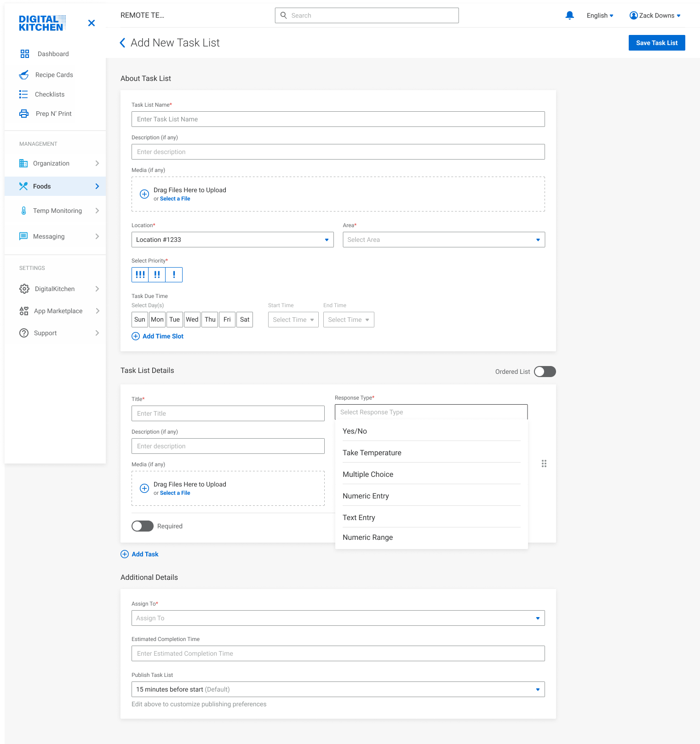The width and height of the screenshot is (700, 744).
Task: Expand the Temp Monitoring menu item
Action: pyautogui.click(x=57, y=211)
